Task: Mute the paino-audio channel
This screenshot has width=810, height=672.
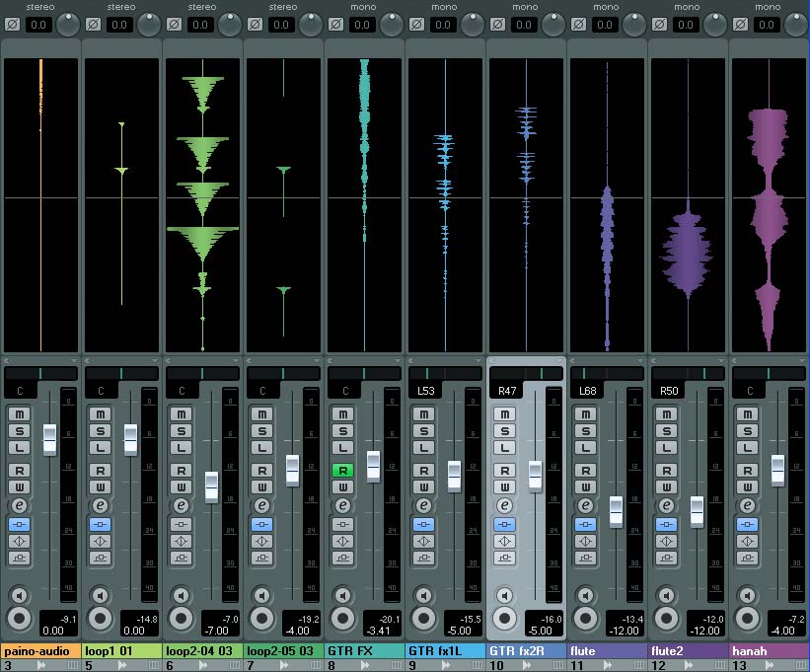Action: pyautogui.click(x=19, y=414)
